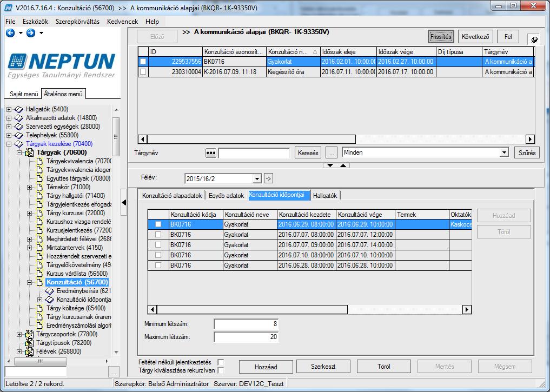Click the ellipsis button after Keresés
550x392 pixels.
[x=332, y=153]
